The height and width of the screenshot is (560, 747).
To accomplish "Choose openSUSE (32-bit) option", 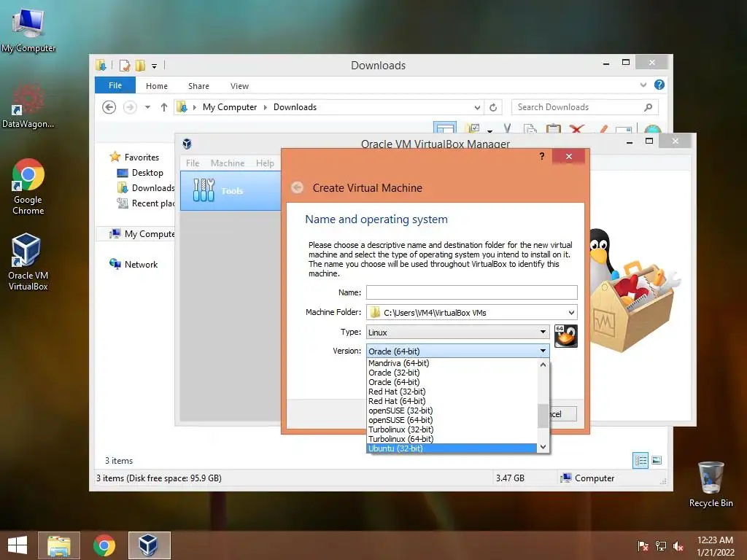I will (x=452, y=411).
